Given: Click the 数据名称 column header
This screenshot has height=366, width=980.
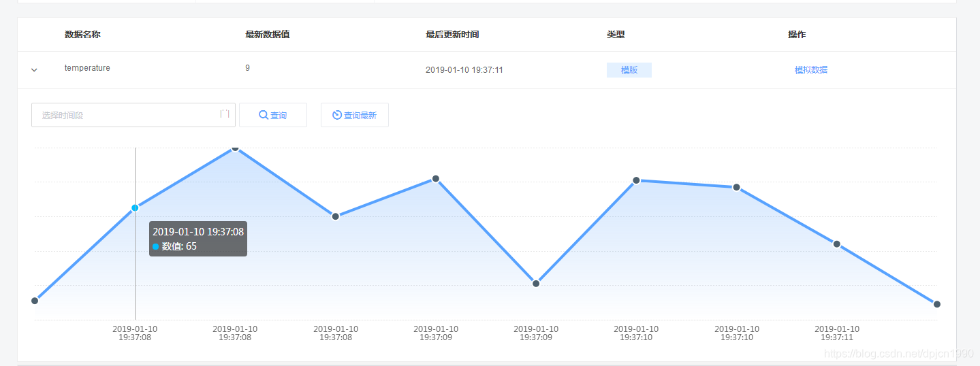Looking at the screenshot, I should [82, 35].
